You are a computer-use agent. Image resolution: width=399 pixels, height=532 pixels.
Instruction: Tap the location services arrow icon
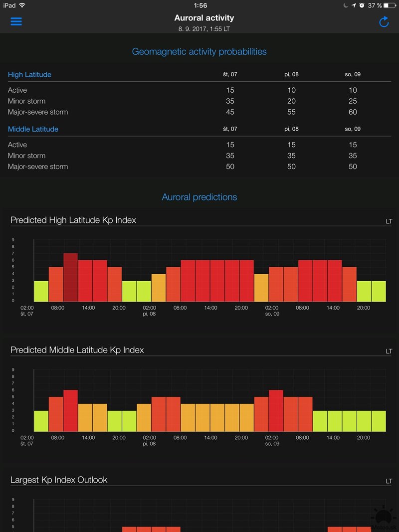354,5
